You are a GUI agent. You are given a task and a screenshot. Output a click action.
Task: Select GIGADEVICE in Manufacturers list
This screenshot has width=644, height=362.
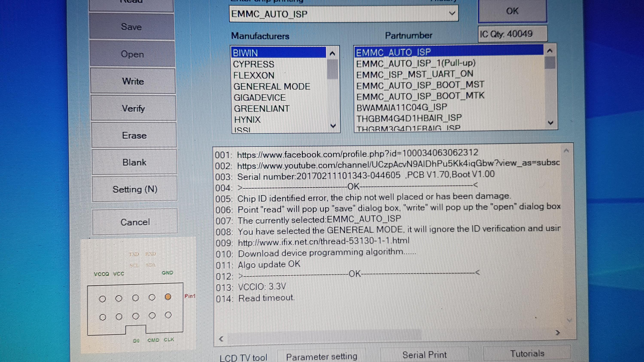260,97
